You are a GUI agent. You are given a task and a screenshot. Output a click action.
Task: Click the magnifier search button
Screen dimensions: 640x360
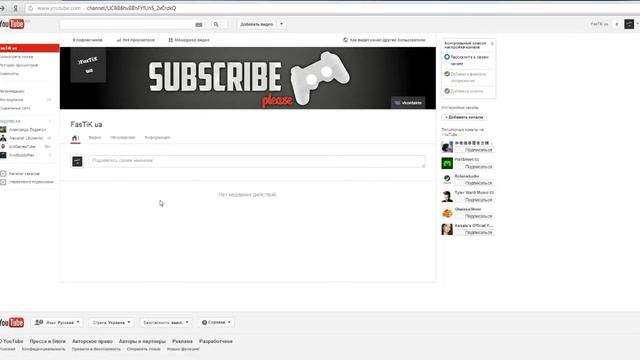point(216,24)
